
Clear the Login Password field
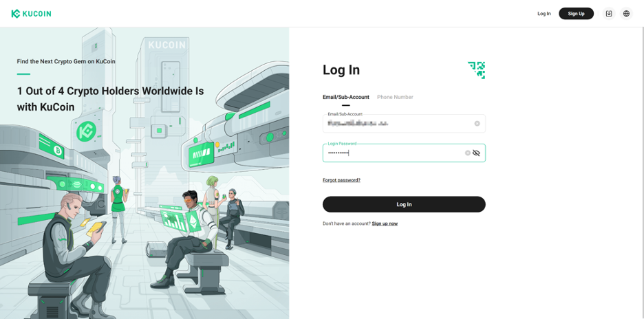pos(467,153)
